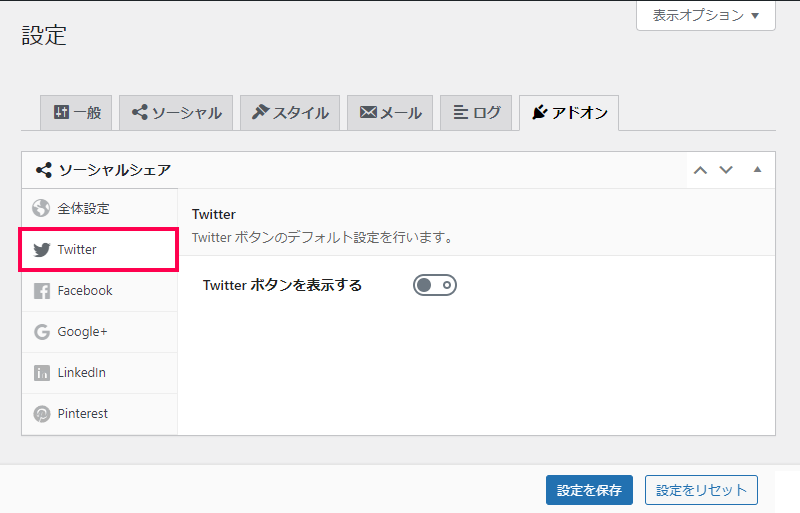Move ソーシャルシェア panel down with chevron

click(726, 170)
